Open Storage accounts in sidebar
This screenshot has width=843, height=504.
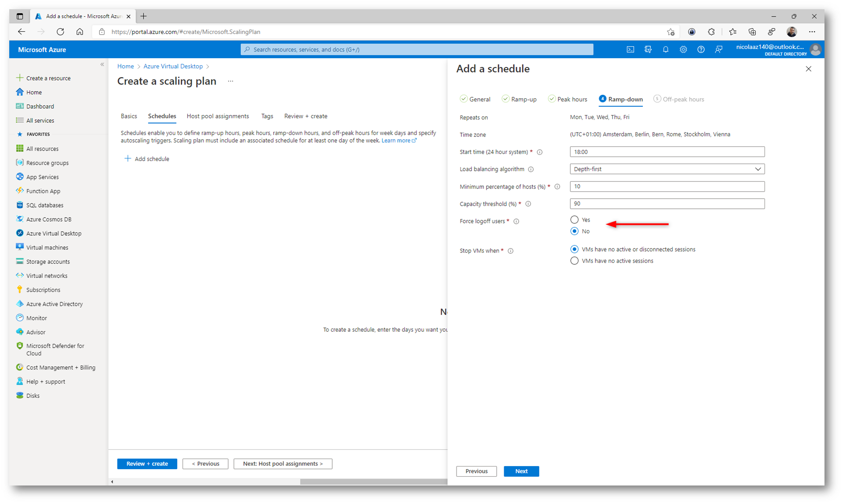(x=48, y=261)
